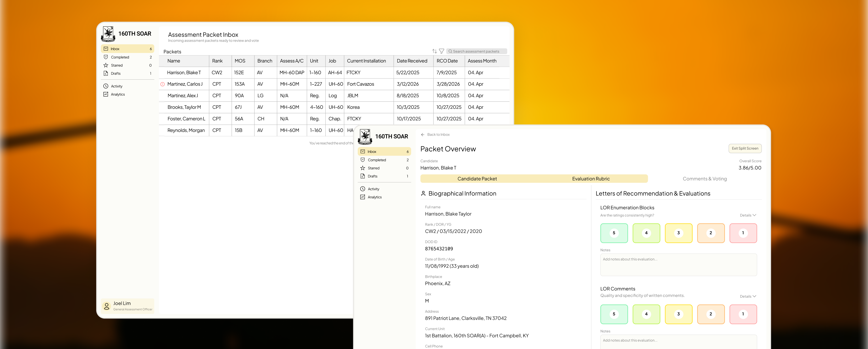
Task: Click the Completed shield icon in the Packet Overview sidebar
Action: pyautogui.click(x=363, y=160)
